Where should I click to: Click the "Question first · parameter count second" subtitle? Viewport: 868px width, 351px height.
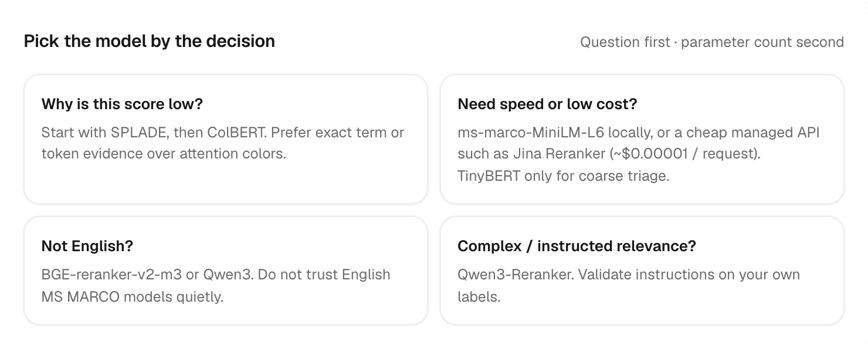tap(712, 42)
